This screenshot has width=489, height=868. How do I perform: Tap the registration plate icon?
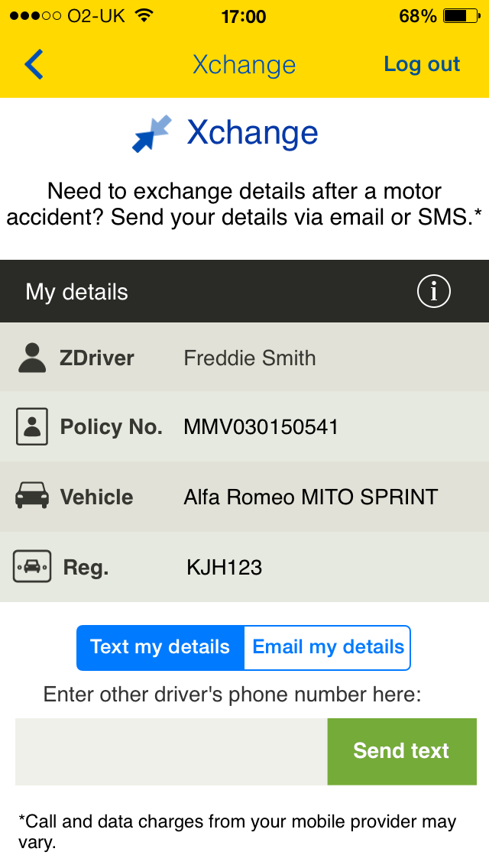pyautogui.click(x=32, y=567)
